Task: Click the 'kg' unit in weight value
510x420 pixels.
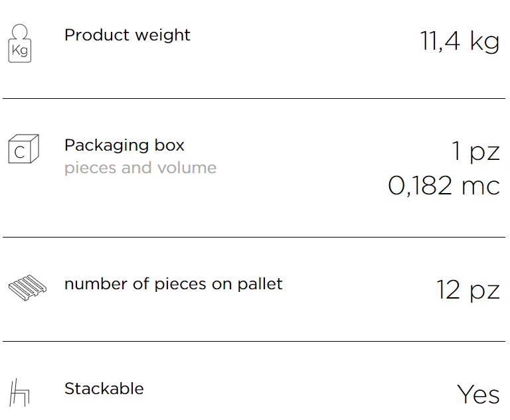Action: (x=485, y=42)
